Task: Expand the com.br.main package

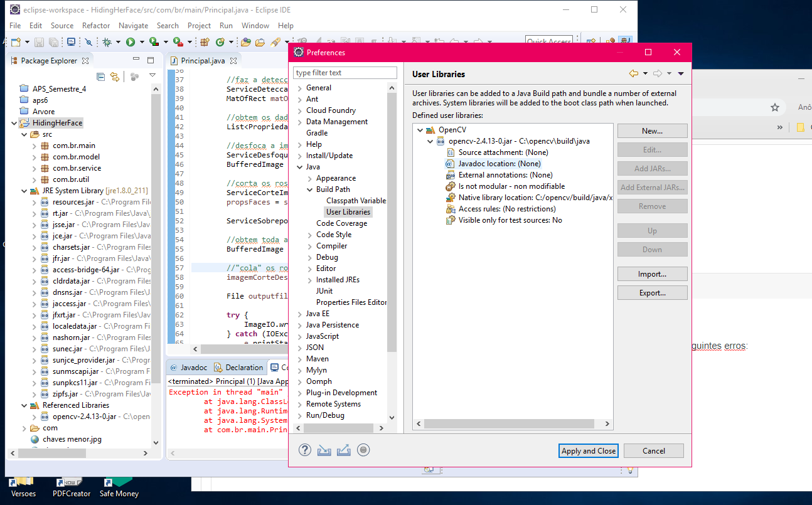Action: tap(35, 146)
